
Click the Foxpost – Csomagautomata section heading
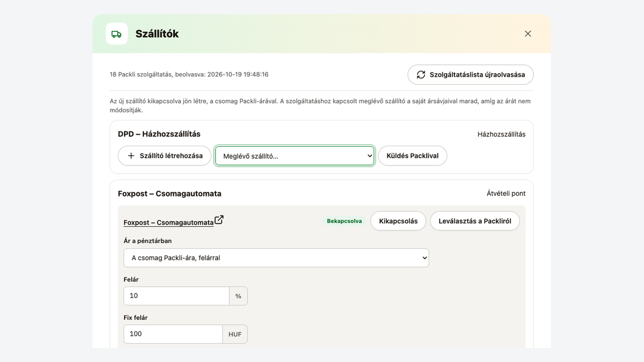[169, 194]
